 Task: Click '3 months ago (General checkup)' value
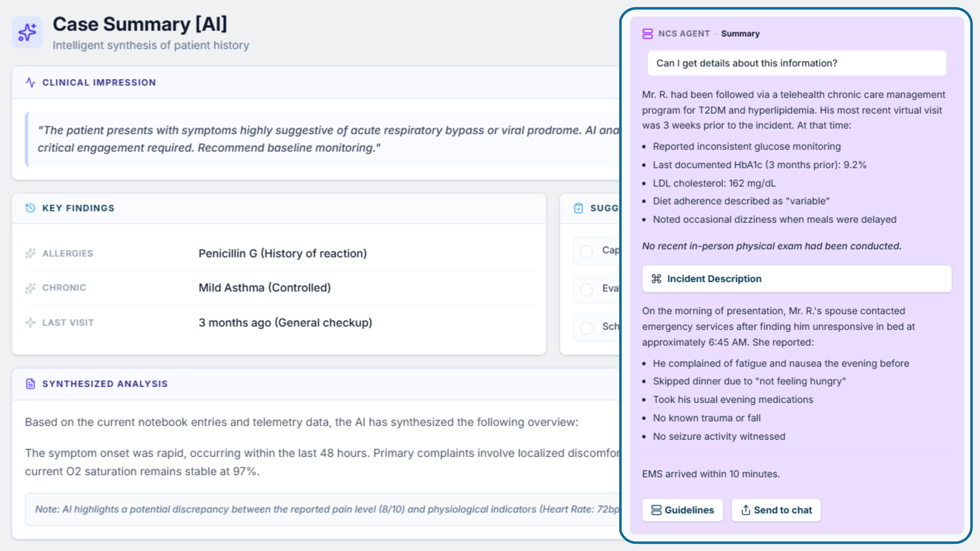point(285,322)
